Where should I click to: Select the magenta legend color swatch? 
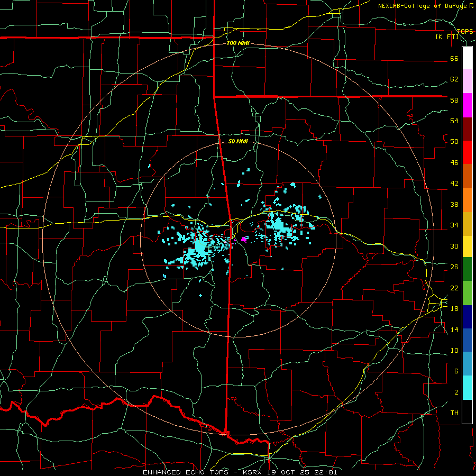pos(467,105)
